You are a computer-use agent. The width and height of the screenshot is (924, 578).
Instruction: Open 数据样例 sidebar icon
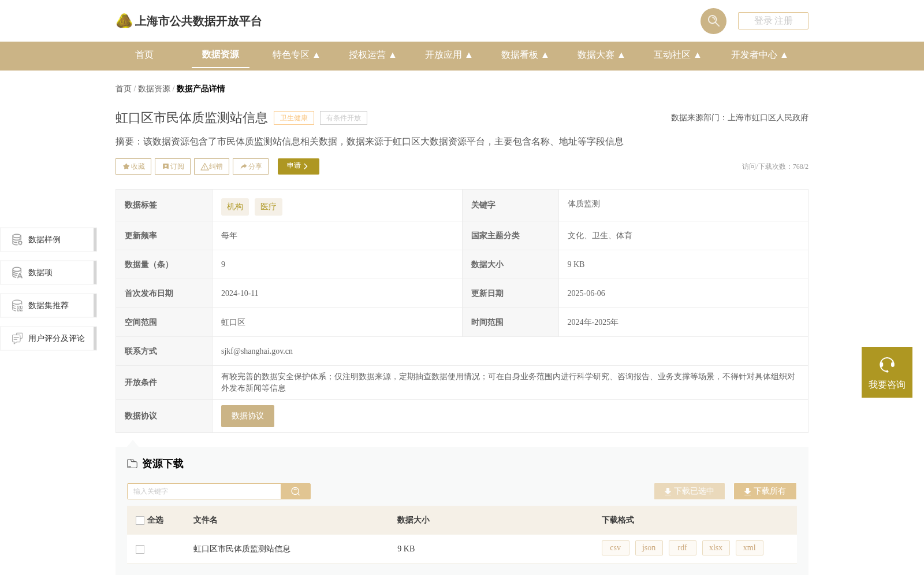tap(17, 239)
